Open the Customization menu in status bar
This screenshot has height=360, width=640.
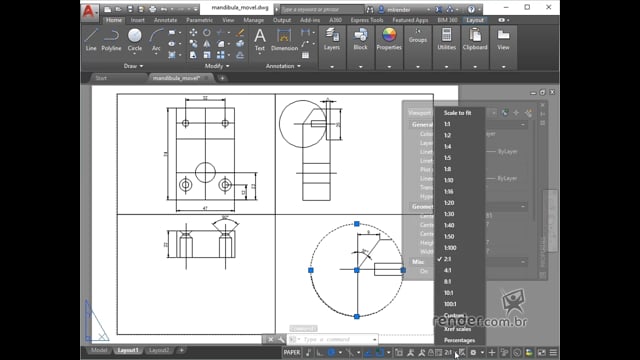(553, 352)
